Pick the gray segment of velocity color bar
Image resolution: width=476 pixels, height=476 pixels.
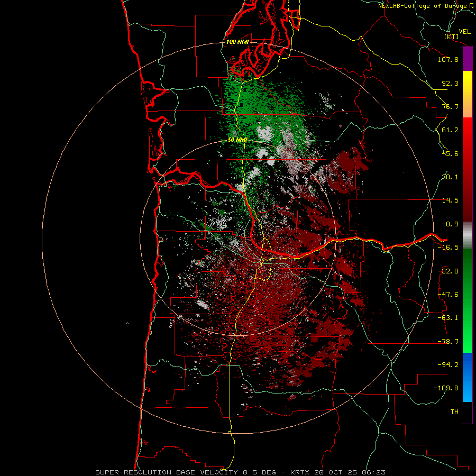click(x=467, y=235)
